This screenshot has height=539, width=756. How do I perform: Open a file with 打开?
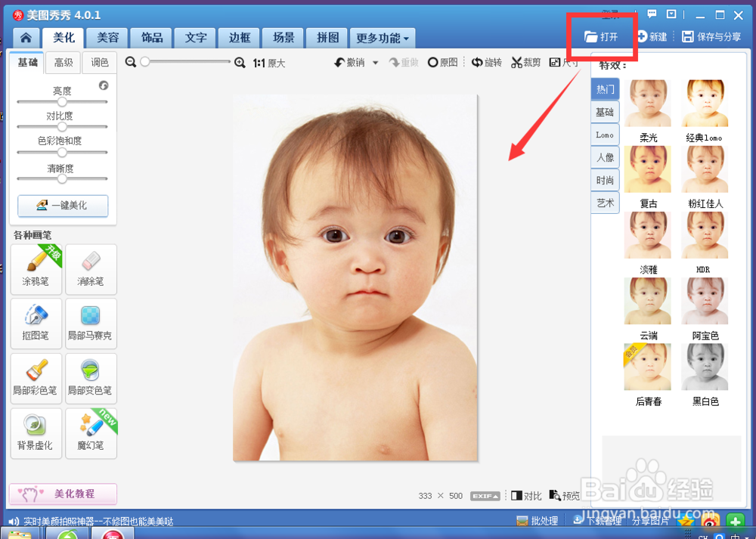click(x=601, y=36)
